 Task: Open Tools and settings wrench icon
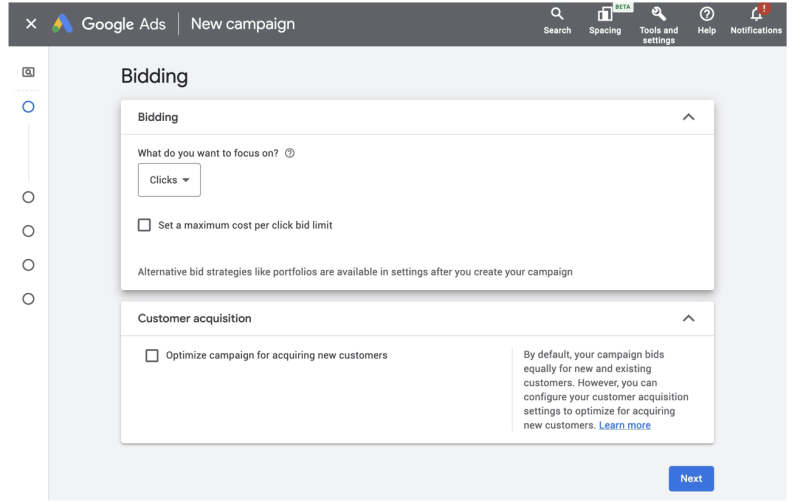[658, 14]
